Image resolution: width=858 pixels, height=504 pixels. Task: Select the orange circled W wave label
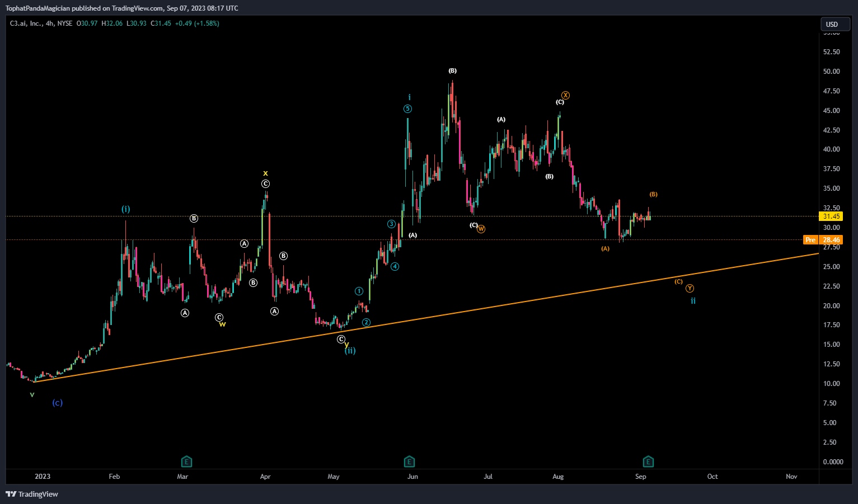(x=481, y=229)
